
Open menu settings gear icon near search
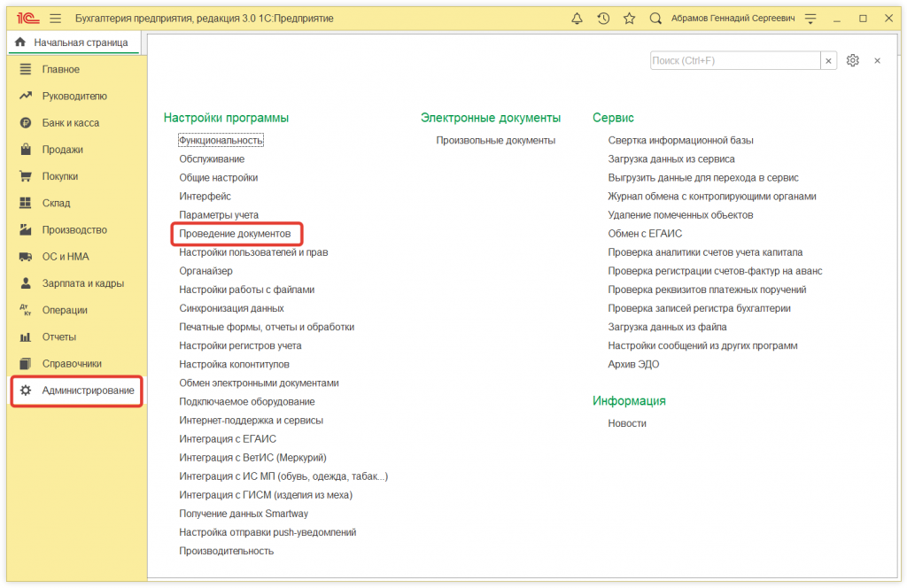click(852, 60)
